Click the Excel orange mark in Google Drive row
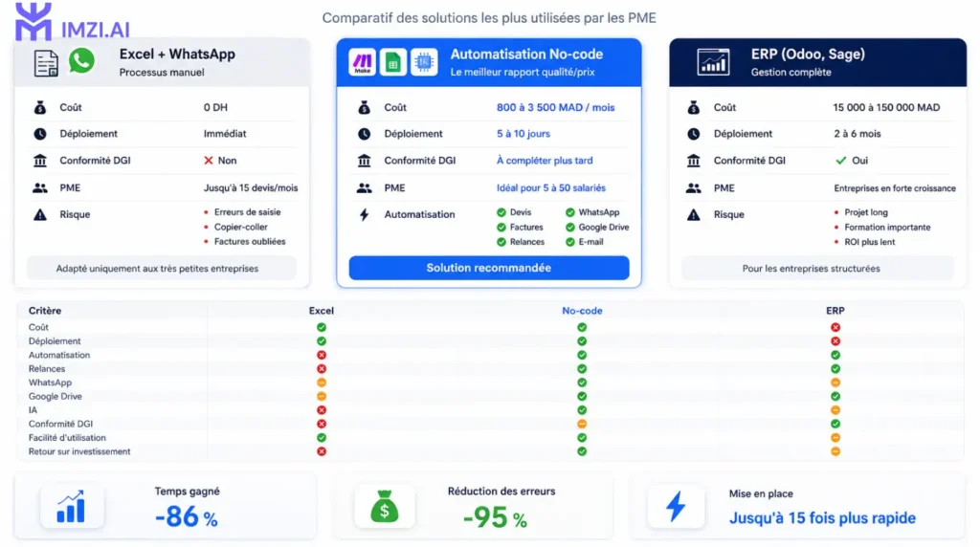The image size is (980, 547). 322,397
